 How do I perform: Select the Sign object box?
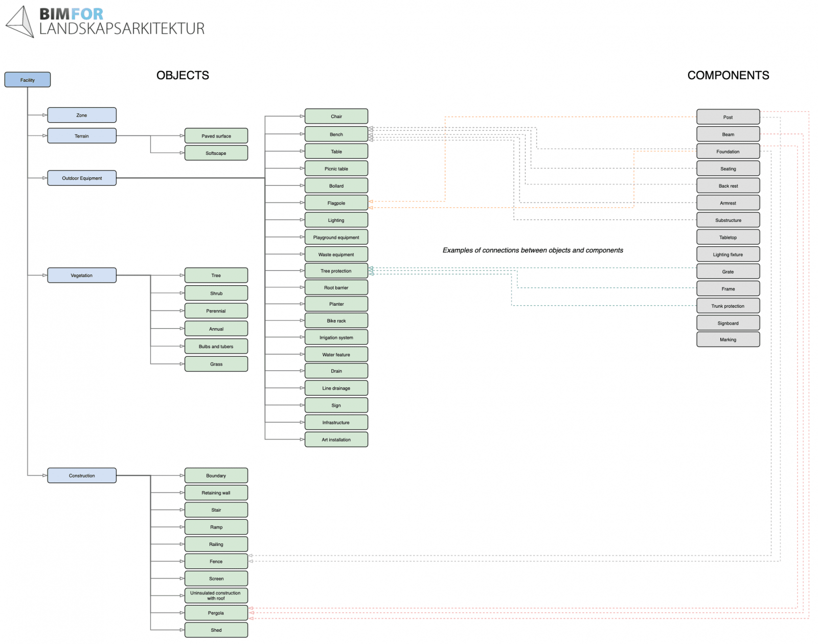(336, 405)
